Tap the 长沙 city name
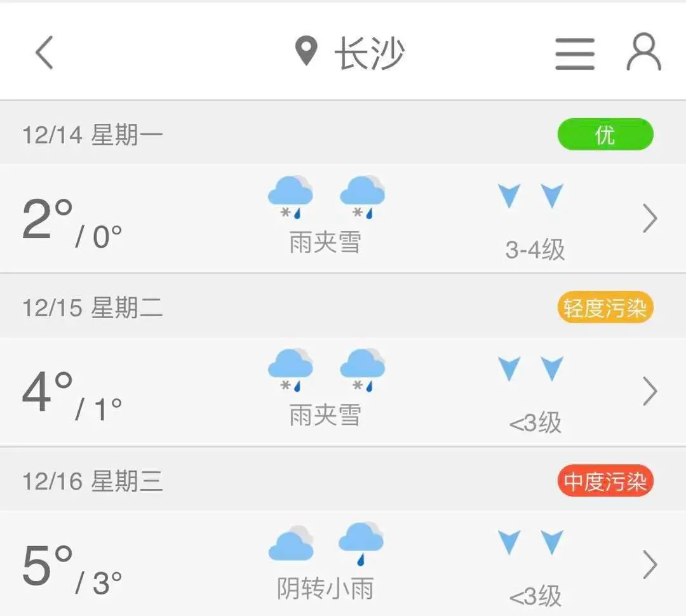This screenshot has height=616, width=686. pos(369,53)
